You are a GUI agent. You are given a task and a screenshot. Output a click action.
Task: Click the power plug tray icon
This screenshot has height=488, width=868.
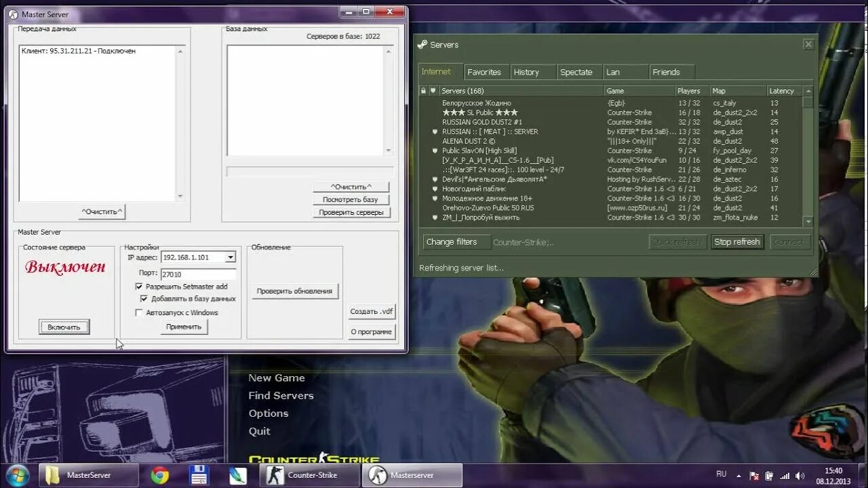click(770, 476)
